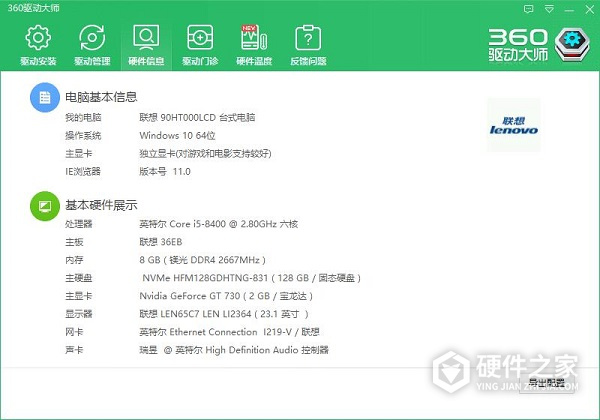Click the 声卡 label

74,350
